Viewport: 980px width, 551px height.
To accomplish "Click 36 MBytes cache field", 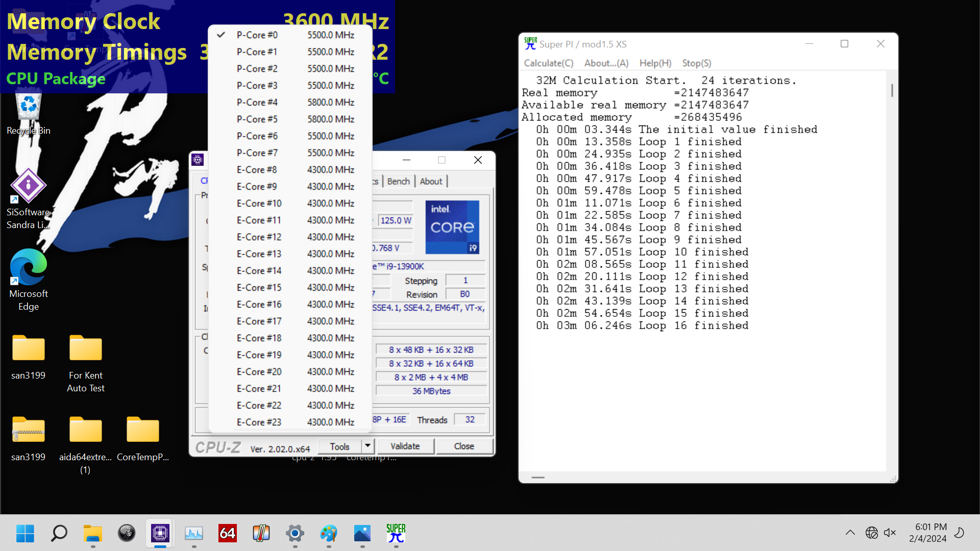I will [431, 391].
